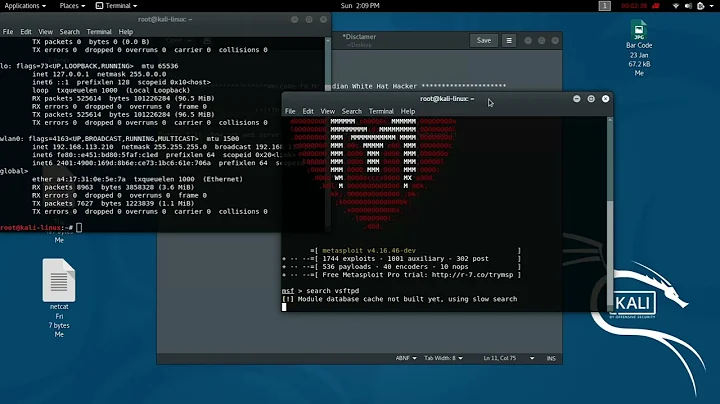This screenshot has width=720, height=404.
Task: Click the root@kali-linux prompt in back terminal
Action: point(36,227)
